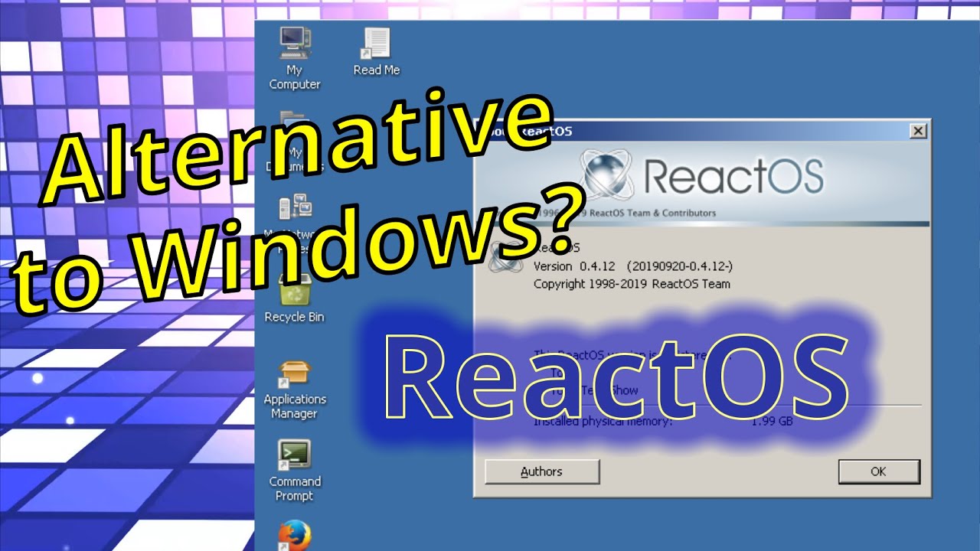Viewport: 980px width, 551px height.
Task: Click the small ReactOS icon in the dialog
Action: (506, 257)
